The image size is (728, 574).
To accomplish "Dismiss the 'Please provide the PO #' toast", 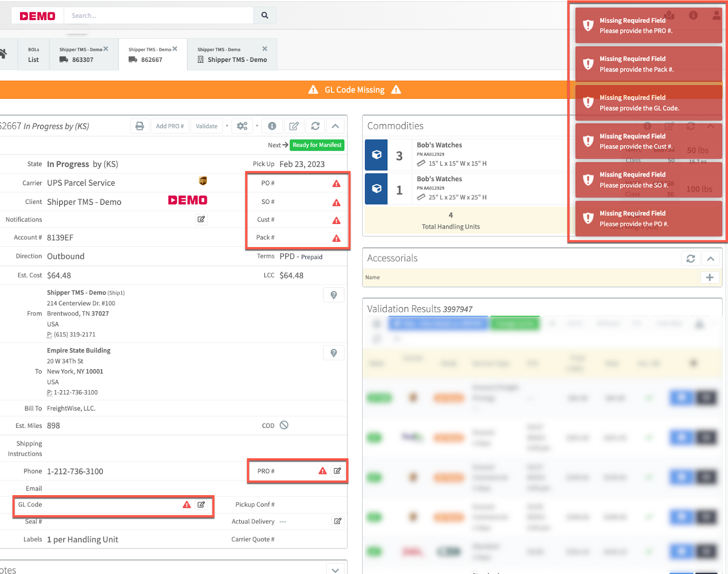I will (x=649, y=218).
